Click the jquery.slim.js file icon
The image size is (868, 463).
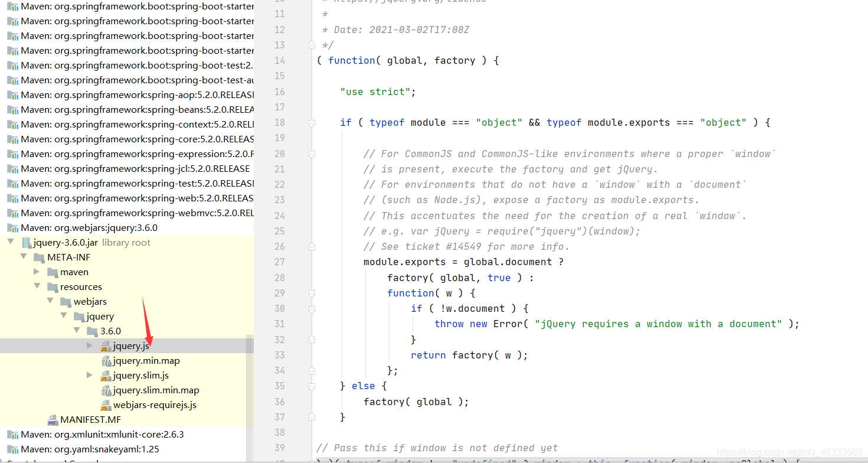point(106,376)
